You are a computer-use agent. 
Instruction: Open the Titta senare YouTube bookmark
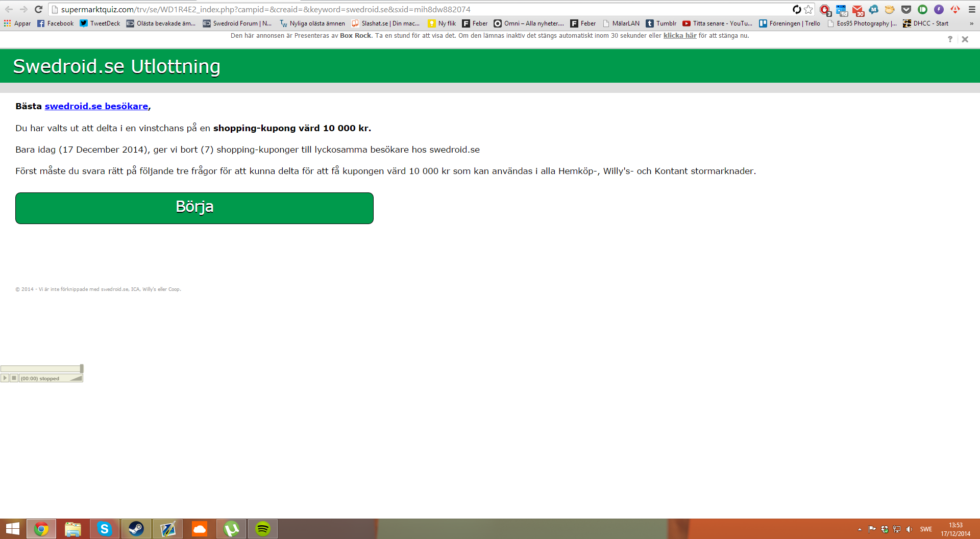pyautogui.click(x=717, y=23)
